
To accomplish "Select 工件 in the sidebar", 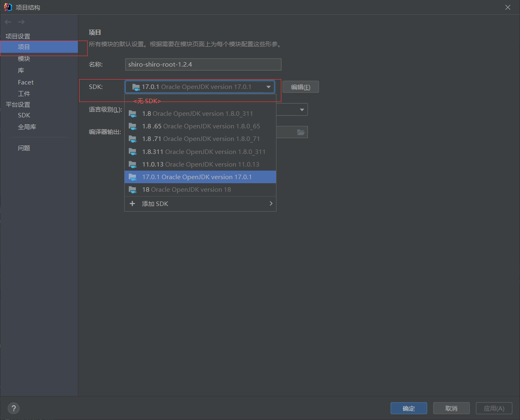I will 24,93.
